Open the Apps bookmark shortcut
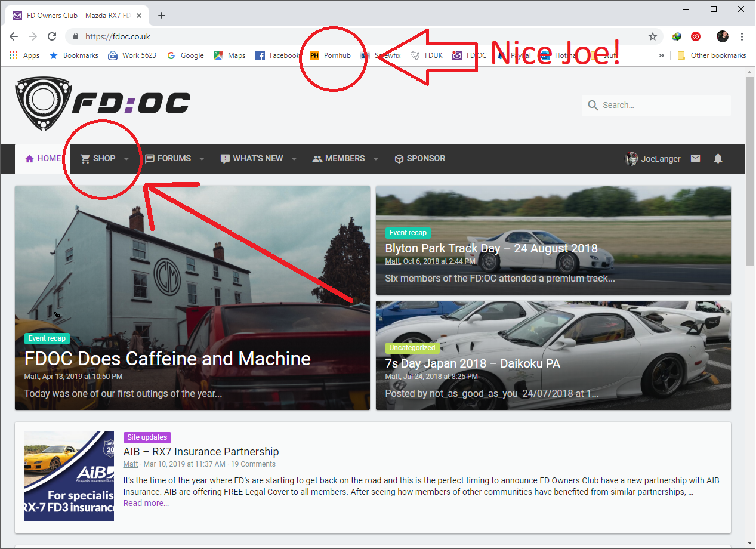This screenshot has width=756, height=549. (x=24, y=55)
